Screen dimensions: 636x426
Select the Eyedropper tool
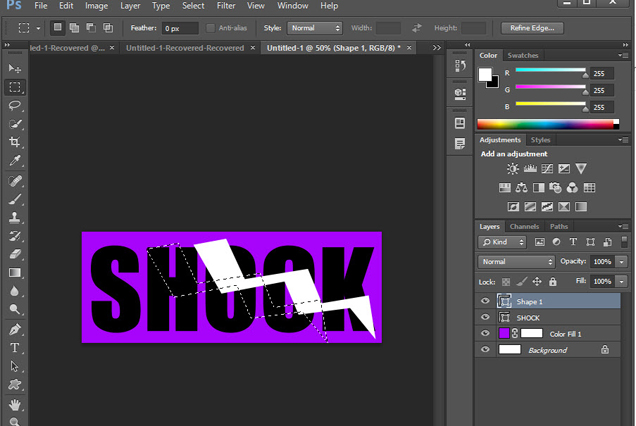coord(15,161)
